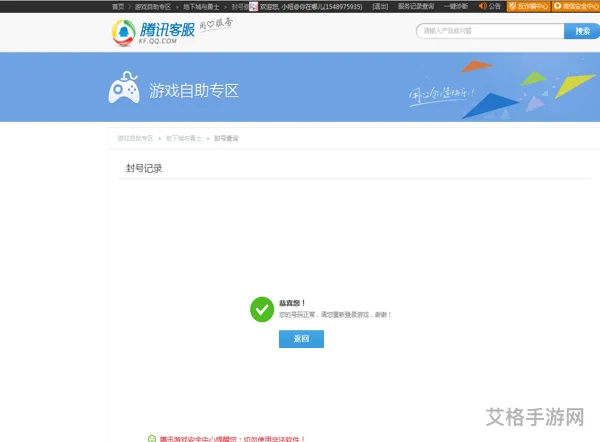Open 游戏自助专区 in the top black bar

point(153,7)
